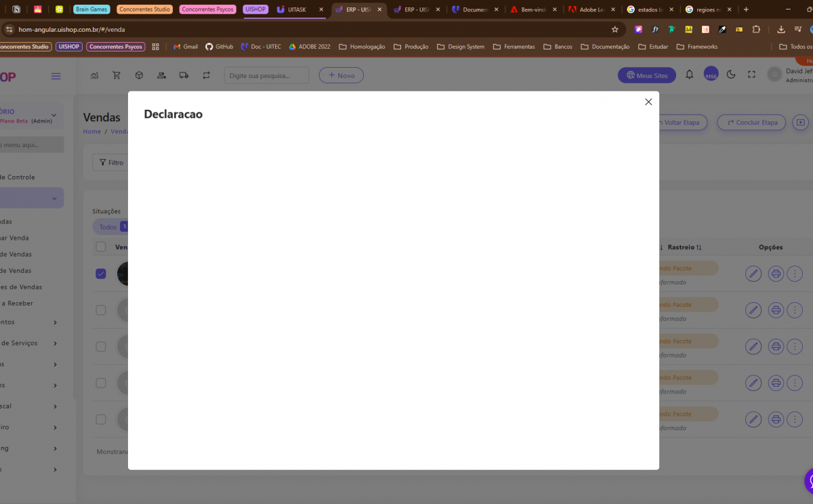Close the Declaracao modal dialog
This screenshot has height=504, width=813.
pyautogui.click(x=648, y=102)
